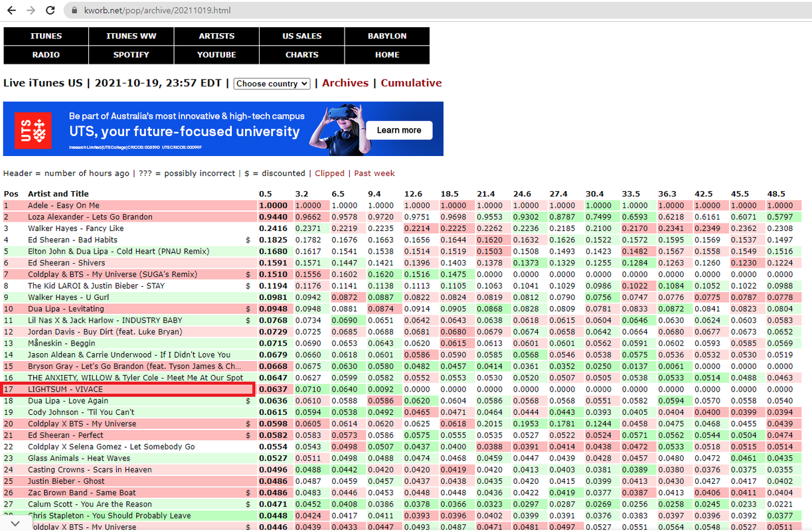Click the live chart timestamp 2021-10-19, 23:57 EDT
This screenshot has height=531, width=812.
point(159,83)
